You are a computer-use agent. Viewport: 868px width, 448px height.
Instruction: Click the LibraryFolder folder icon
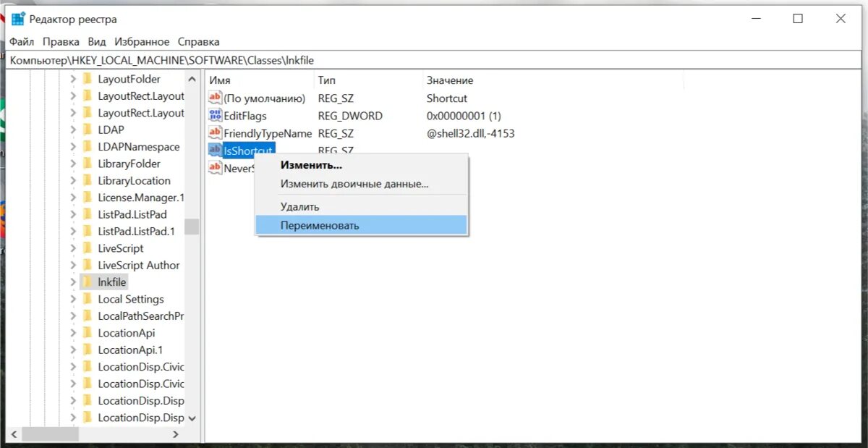click(x=88, y=164)
